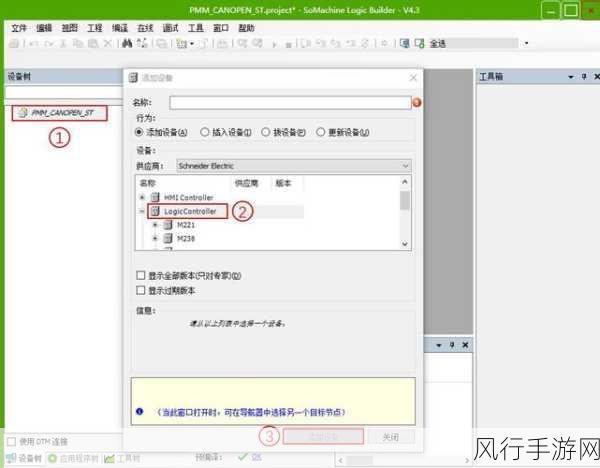
Task: Switch to the 工具树 bottom tab
Action: [x=122, y=458]
